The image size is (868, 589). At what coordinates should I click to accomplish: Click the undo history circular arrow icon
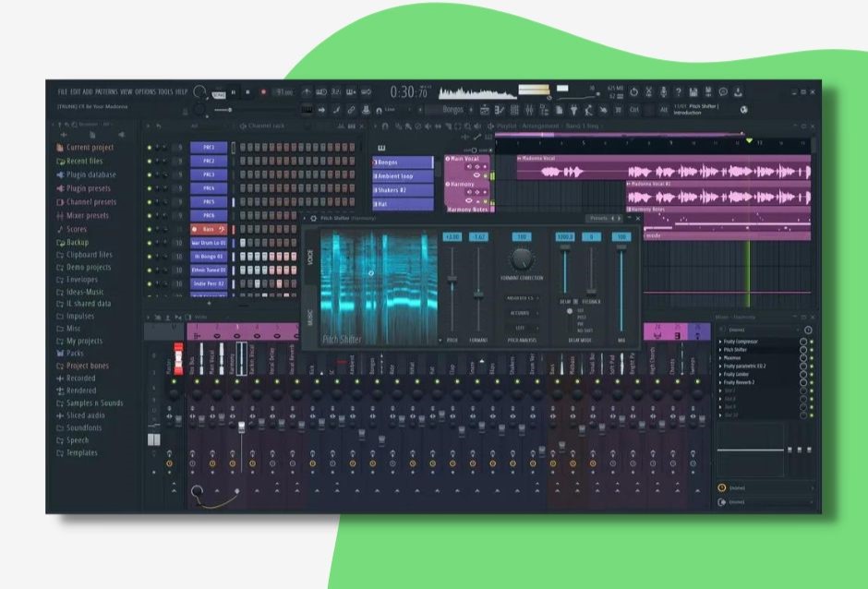click(633, 91)
